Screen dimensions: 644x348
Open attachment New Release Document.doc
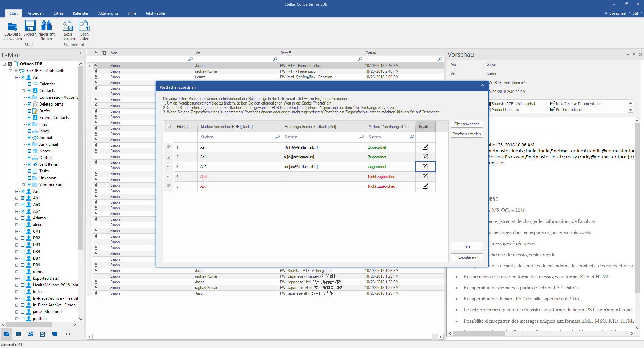(576, 104)
